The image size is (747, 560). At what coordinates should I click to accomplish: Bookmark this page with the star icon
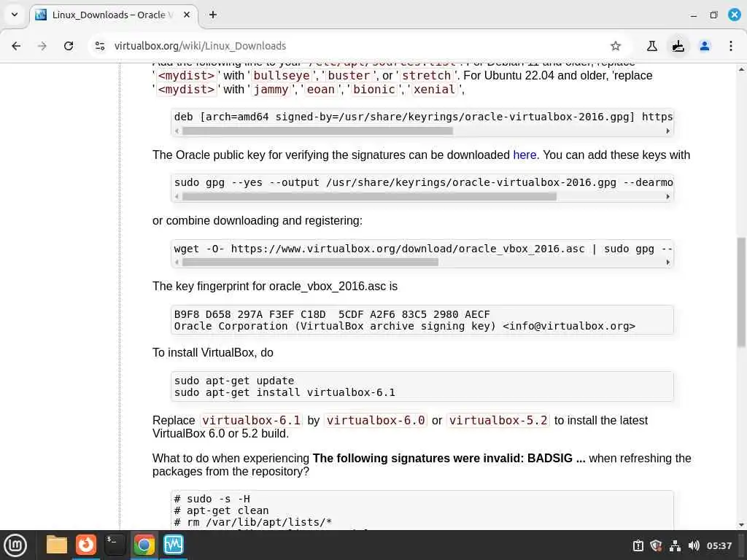[616, 46]
